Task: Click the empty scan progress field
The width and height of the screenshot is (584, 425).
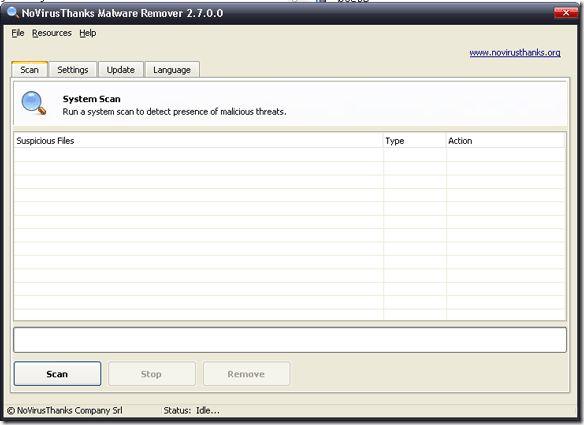Action: tap(290, 340)
